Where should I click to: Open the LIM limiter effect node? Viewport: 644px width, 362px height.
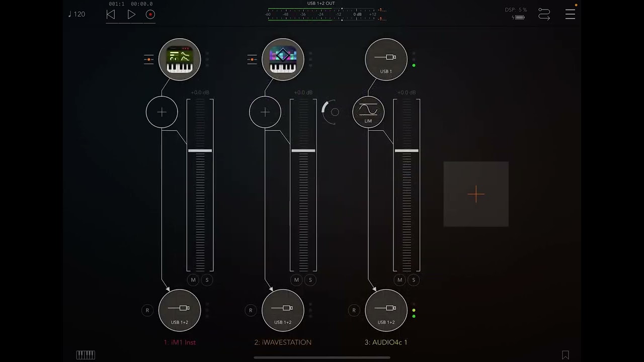pyautogui.click(x=368, y=112)
